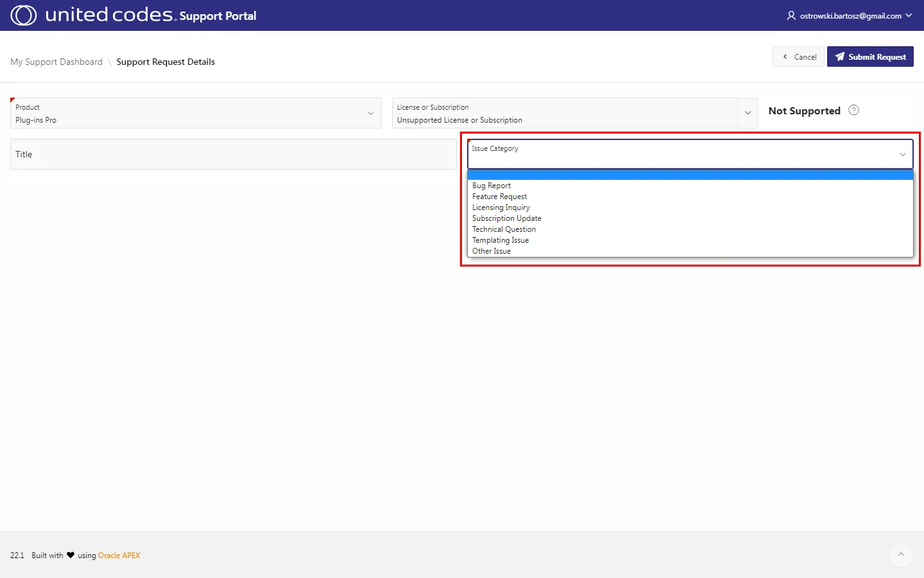Expand the Product dropdown
The width and height of the screenshot is (924, 578).
(x=370, y=114)
